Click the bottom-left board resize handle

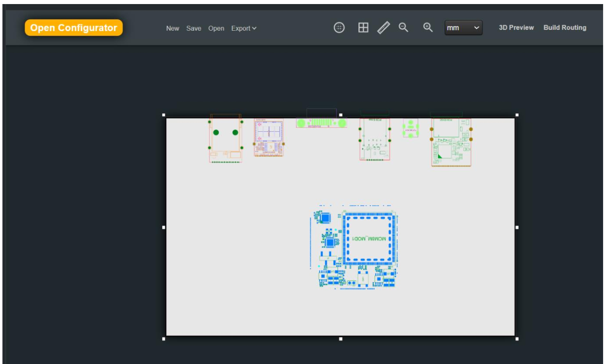pos(164,339)
